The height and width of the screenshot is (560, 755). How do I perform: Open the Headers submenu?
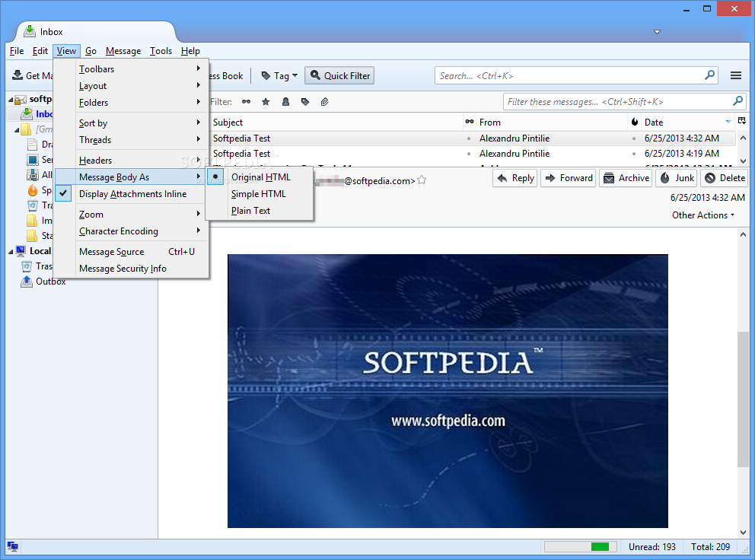(x=132, y=161)
